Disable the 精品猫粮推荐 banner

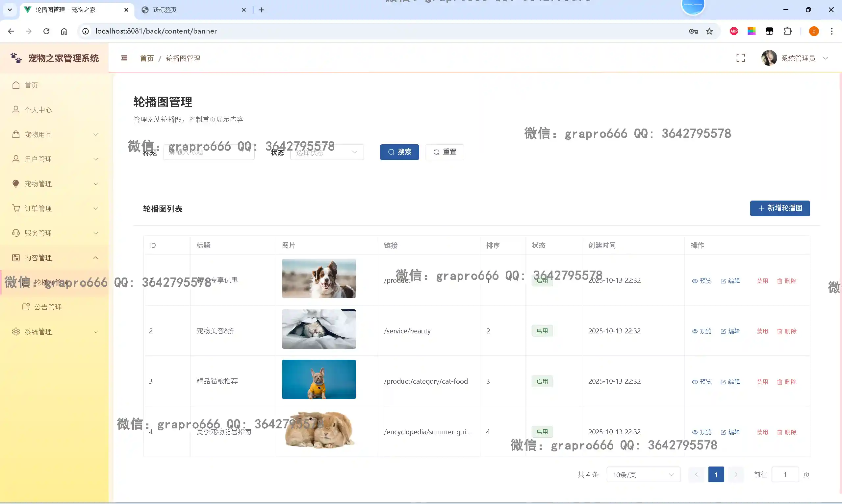[762, 382]
